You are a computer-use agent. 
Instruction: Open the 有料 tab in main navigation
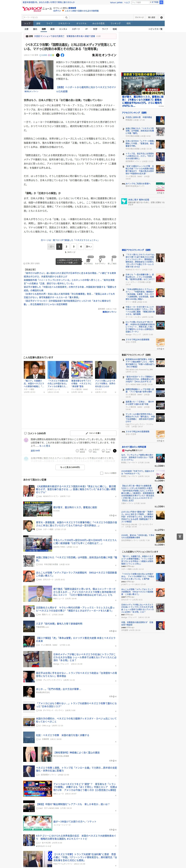(128, 23)
